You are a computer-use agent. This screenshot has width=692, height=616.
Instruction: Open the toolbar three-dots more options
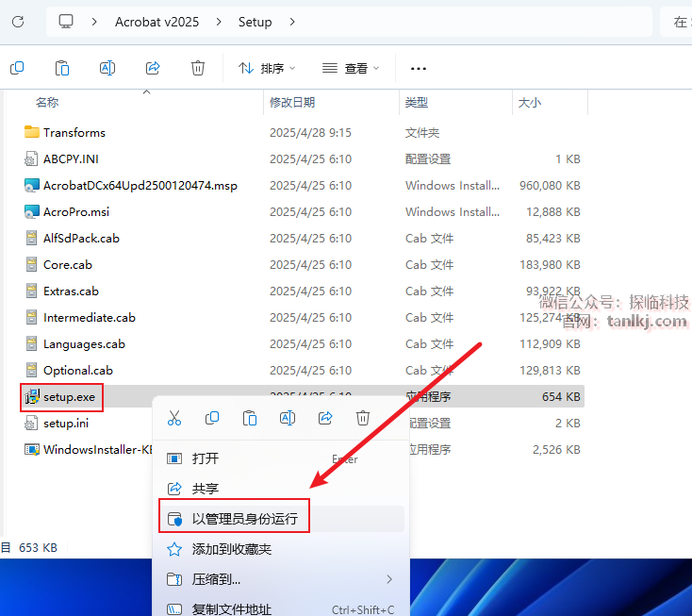[x=418, y=69]
